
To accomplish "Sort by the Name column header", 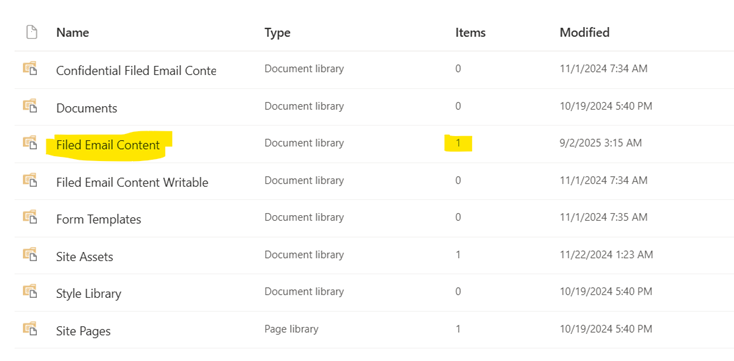I will click(73, 32).
